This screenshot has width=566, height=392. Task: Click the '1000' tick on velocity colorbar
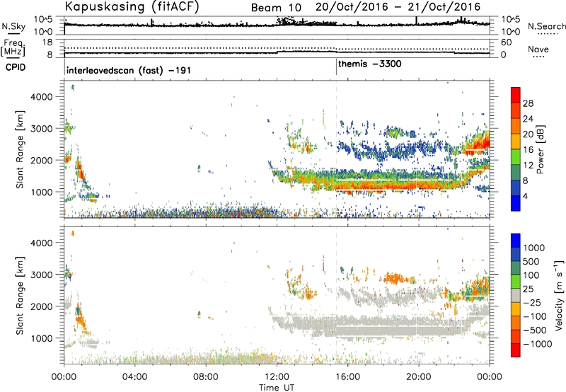tap(534, 248)
